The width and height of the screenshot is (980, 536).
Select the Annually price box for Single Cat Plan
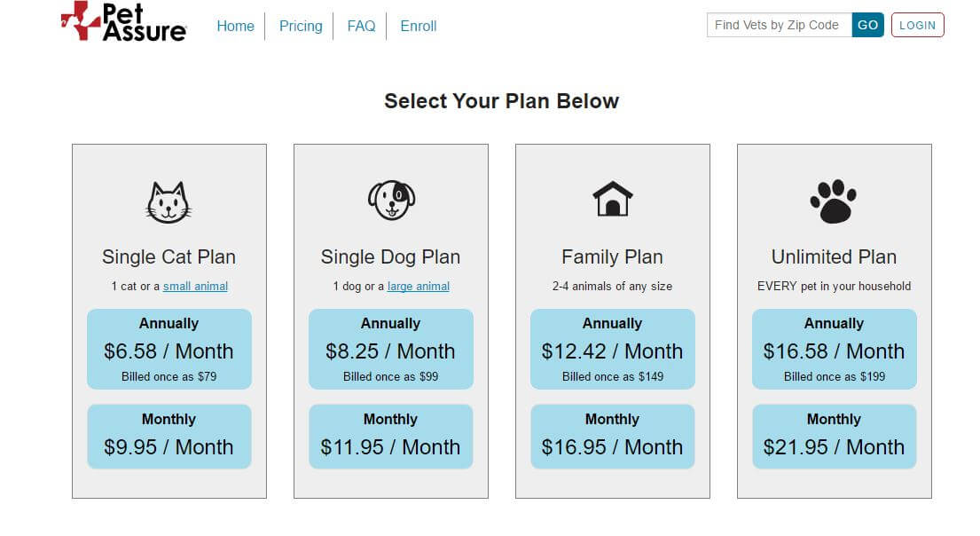click(x=169, y=349)
